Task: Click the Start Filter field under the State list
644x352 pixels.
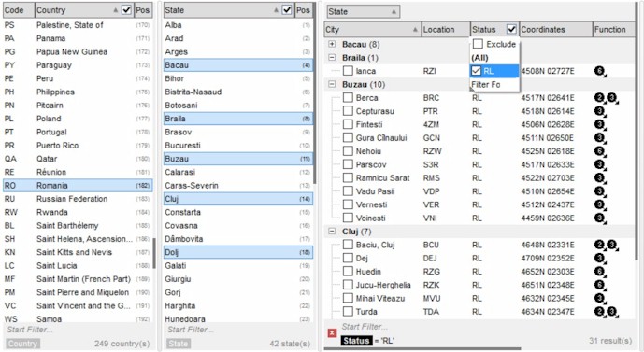Action: [238, 330]
